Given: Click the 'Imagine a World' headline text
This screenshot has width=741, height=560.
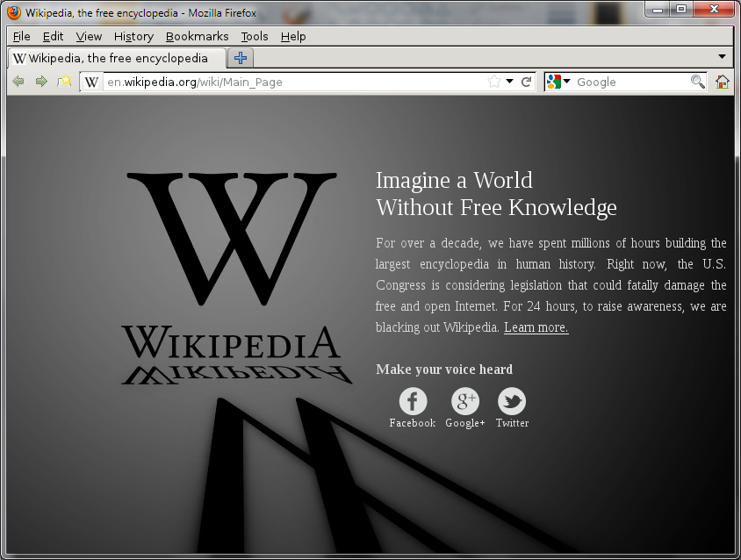Looking at the screenshot, I should [454, 180].
